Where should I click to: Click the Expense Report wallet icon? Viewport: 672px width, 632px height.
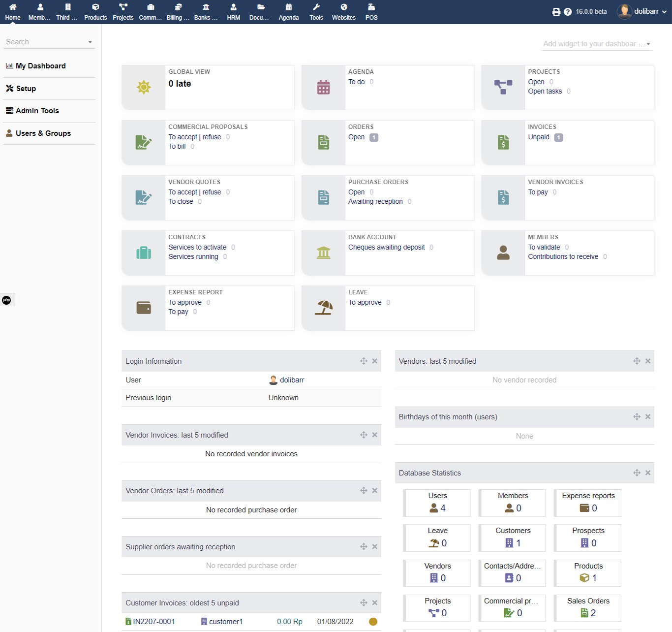tap(144, 308)
